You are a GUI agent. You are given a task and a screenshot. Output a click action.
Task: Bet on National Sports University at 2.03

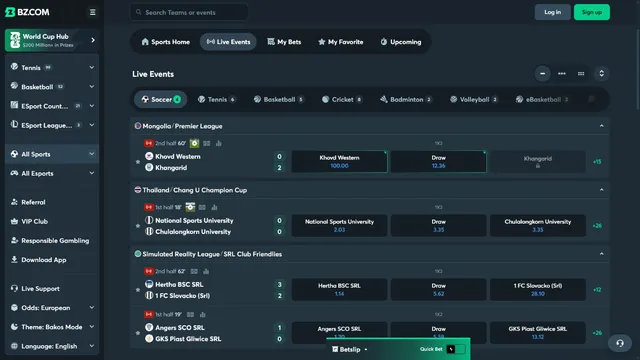pos(339,226)
